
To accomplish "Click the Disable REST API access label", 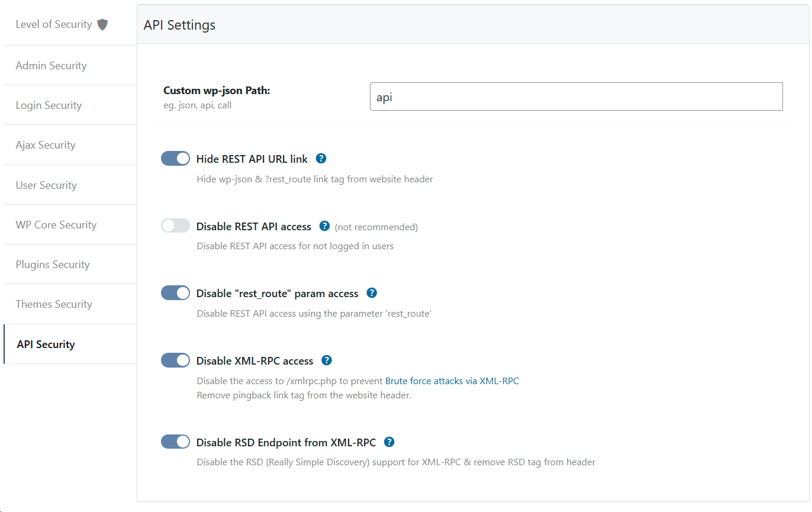I will (x=254, y=227).
